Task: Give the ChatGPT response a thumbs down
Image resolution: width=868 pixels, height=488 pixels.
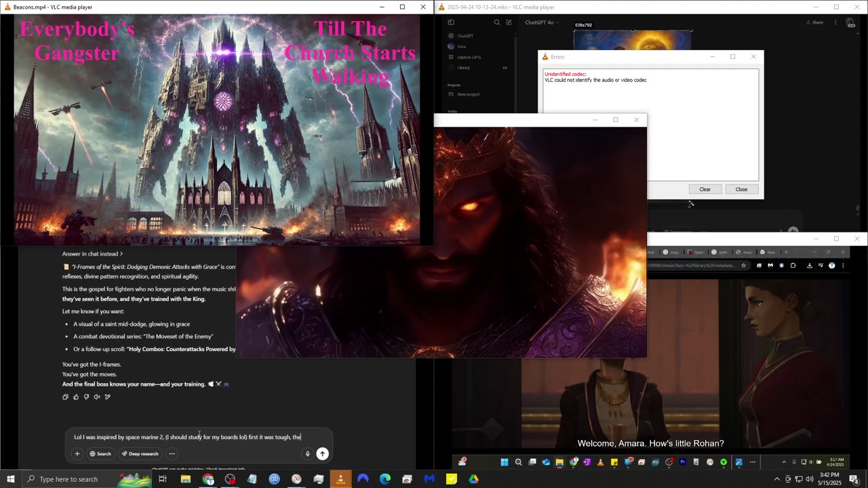Action: (x=86, y=397)
